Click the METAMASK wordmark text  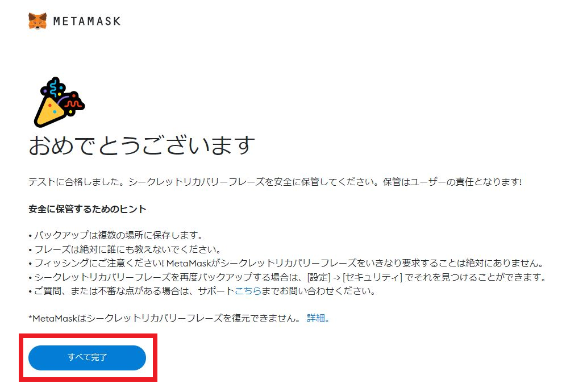tap(87, 21)
